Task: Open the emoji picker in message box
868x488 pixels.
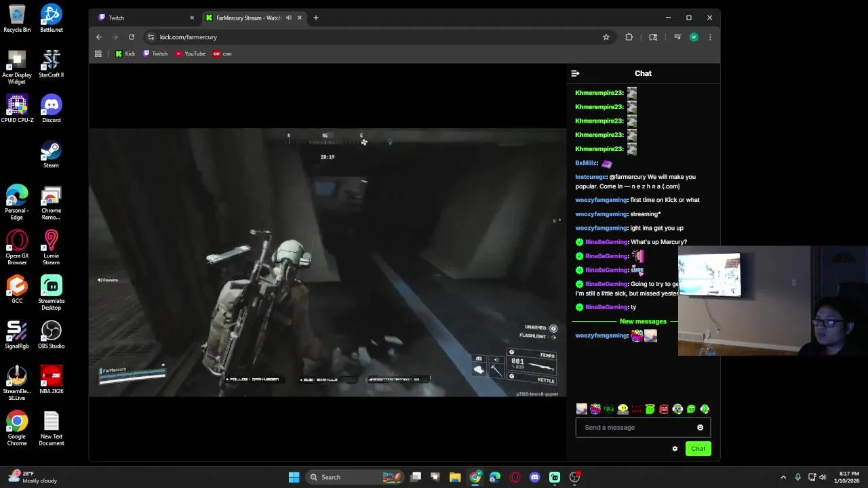Action: 700,428
